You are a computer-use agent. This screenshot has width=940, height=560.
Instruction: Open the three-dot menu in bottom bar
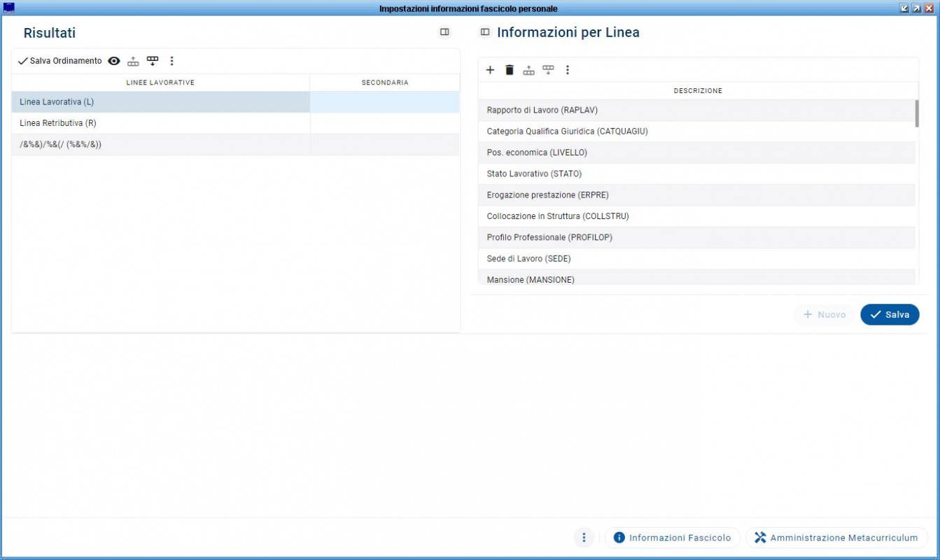pyautogui.click(x=584, y=538)
